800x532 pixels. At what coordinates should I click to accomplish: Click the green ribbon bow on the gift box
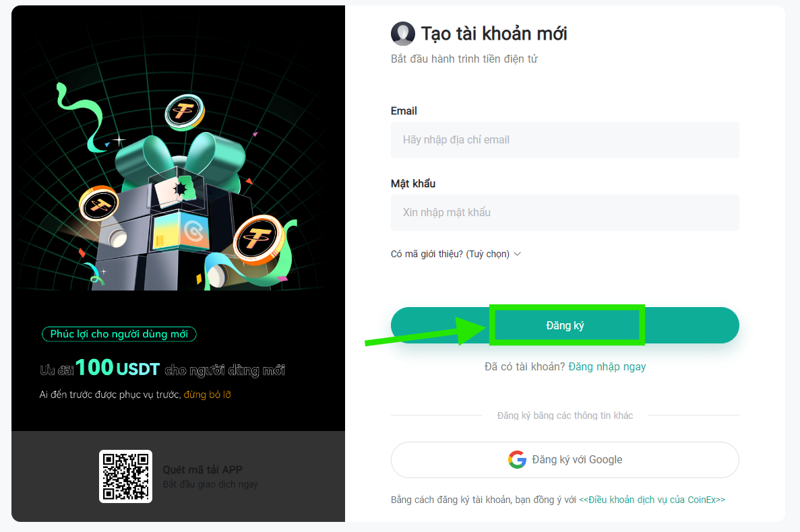(179, 156)
